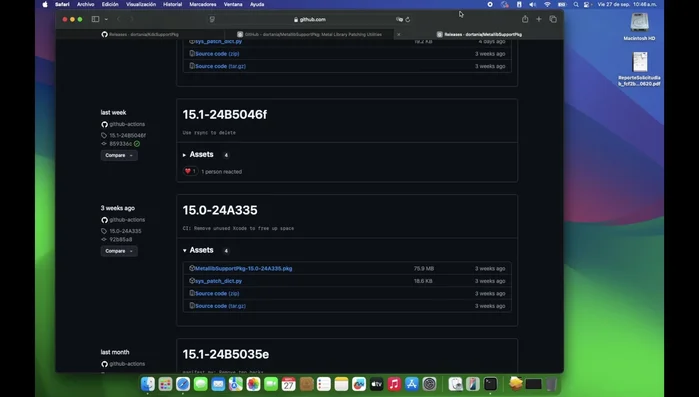Viewport: 699px width, 397px height.
Task: Open Macintosh HD desktop icon
Action: click(639, 27)
